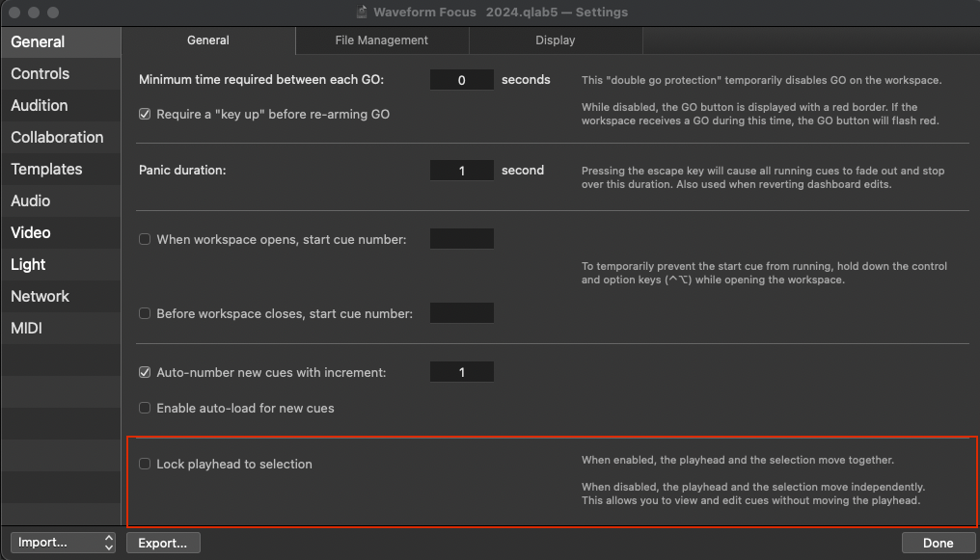
Task: Click the document icon in title bar
Action: pos(363,13)
